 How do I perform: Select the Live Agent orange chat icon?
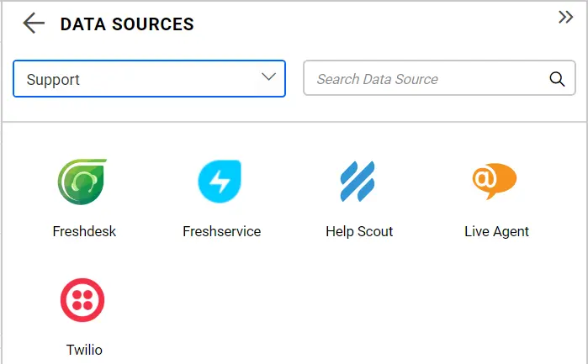pyautogui.click(x=495, y=181)
